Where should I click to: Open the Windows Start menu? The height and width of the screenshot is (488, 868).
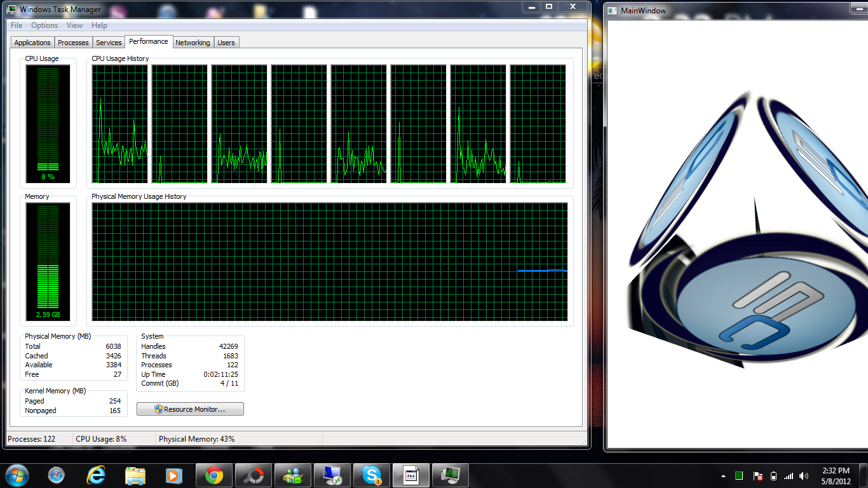click(x=16, y=475)
